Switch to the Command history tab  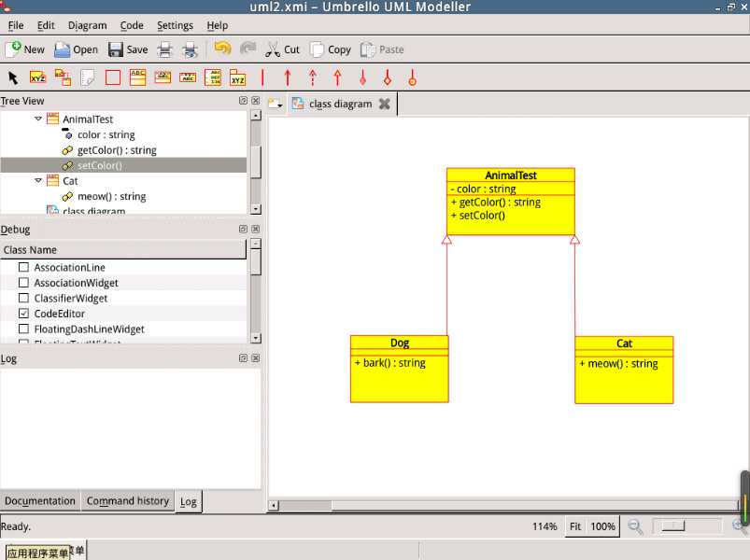tap(128, 501)
